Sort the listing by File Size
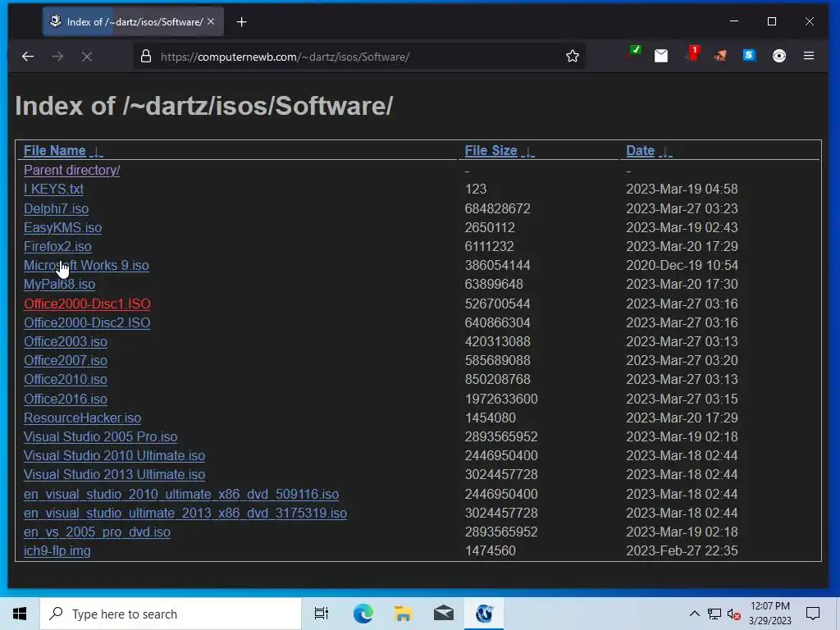The height and width of the screenshot is (630, 840). (x=491, y=151)
